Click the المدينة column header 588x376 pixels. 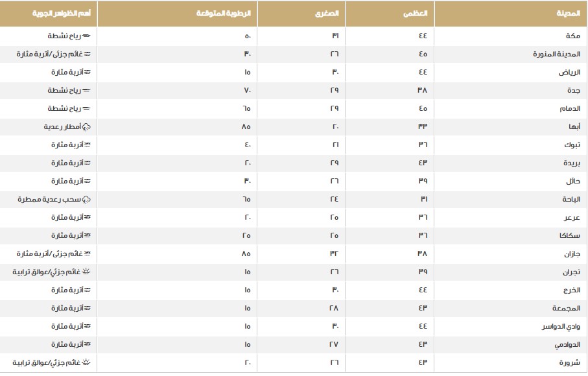point(568,13)
